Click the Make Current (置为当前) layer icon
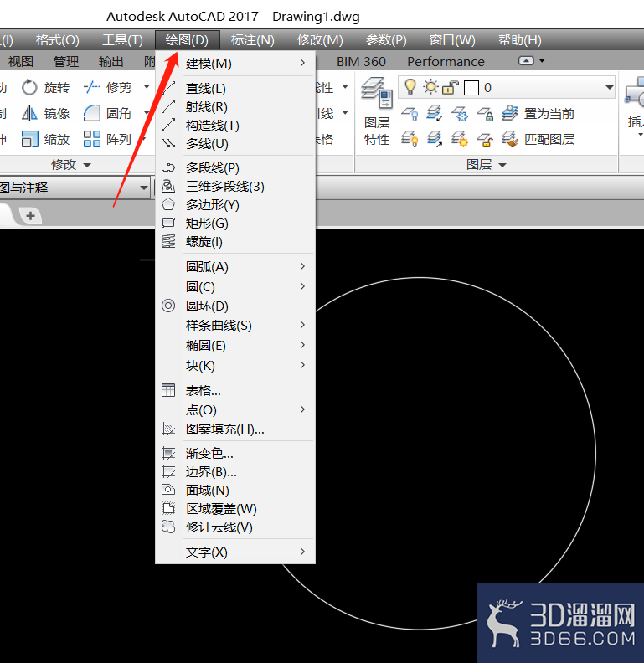Viewport: 644px width, 663px height. [510, 113]
